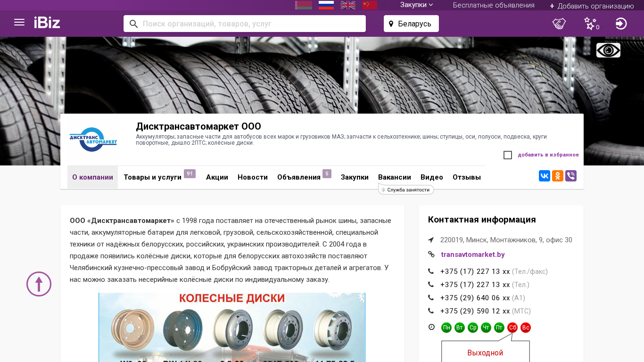Click Добавить организацию link

pos(592,6)
